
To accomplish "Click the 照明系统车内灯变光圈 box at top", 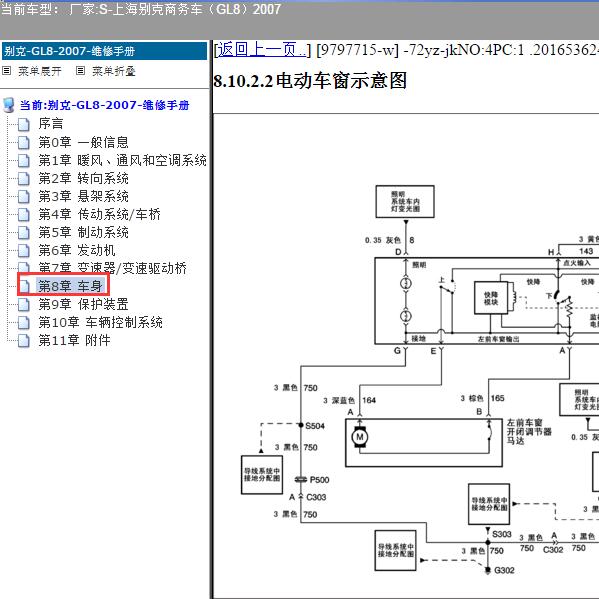I will 405,202.
